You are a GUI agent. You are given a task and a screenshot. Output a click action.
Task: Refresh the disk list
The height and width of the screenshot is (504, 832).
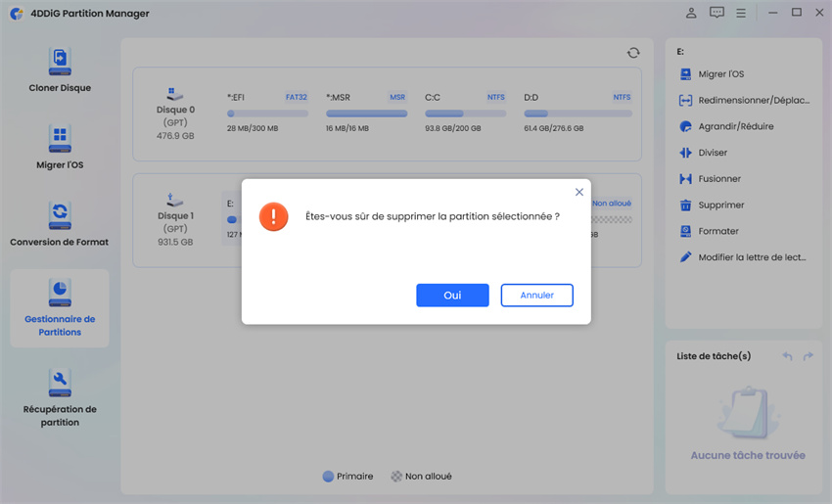click(x=633, y=53)
